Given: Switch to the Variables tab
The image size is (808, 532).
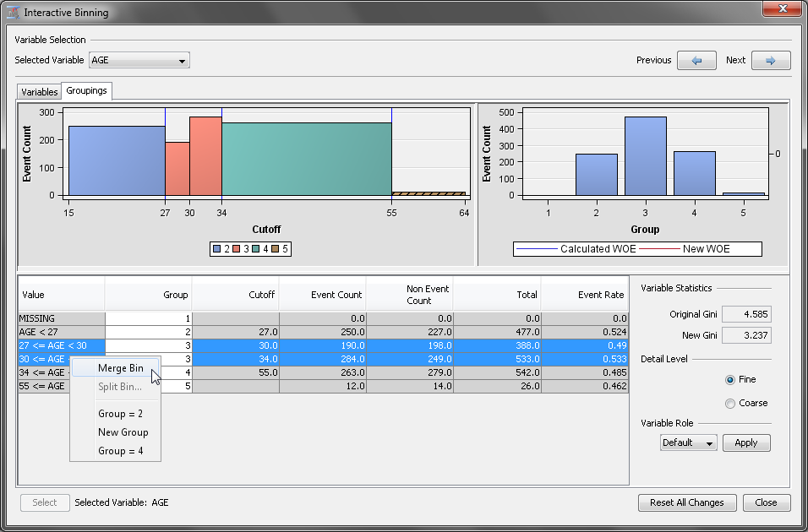Looking at the screenshot, I should pyautogui.click(x=39, y=91).
